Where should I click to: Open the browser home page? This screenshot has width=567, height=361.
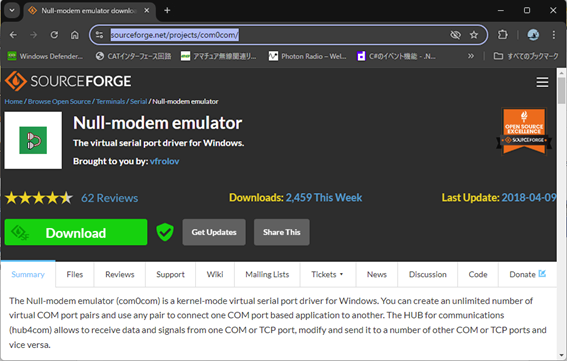(x=74, y=35)
